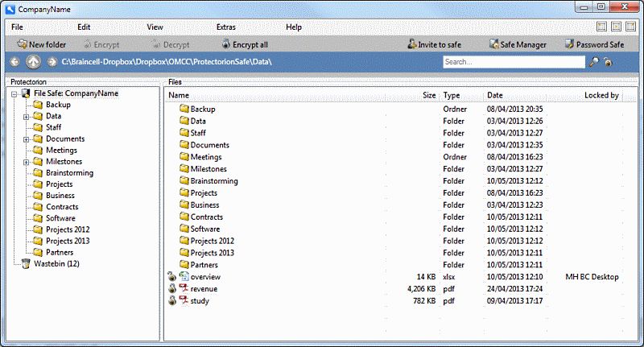Click the date 08/04/2013 20:35
The width and height of the screenshot is (644, 347).
pos(514,109)
